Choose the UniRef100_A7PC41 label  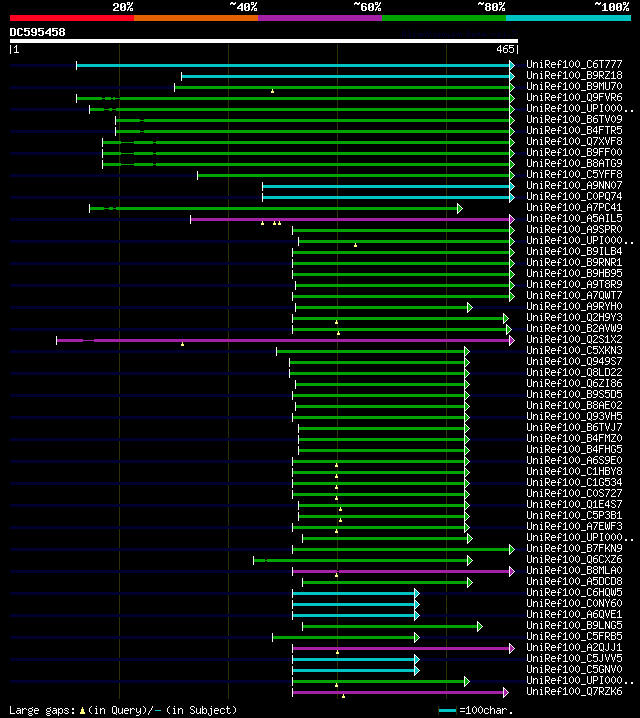click(574, 207)
